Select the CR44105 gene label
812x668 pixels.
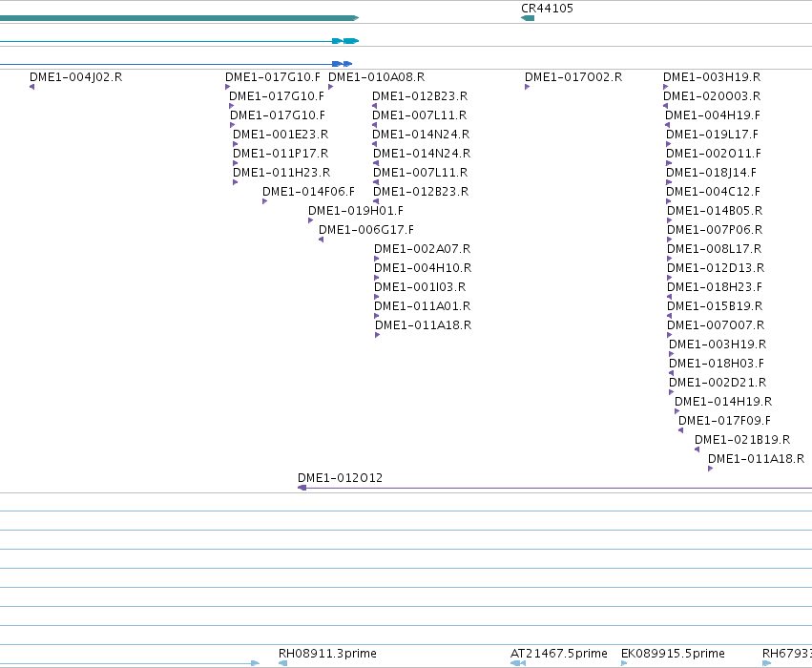click(x=547, y=9)
